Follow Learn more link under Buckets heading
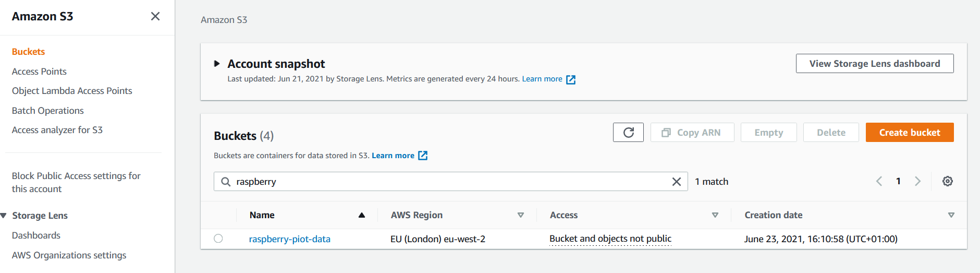Screen dimensions: 980x273 pos(393,156)
